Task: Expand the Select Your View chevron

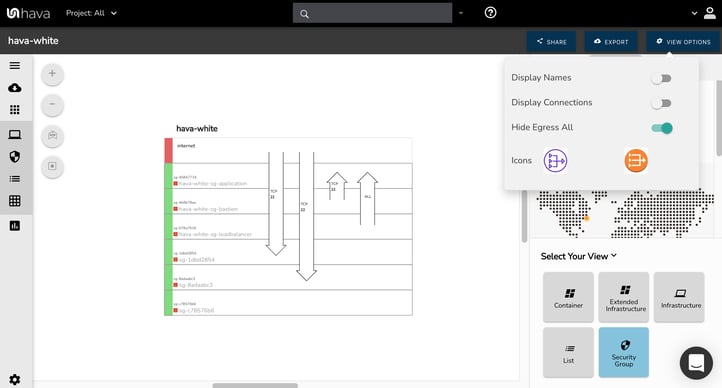Action: (614, 255)
